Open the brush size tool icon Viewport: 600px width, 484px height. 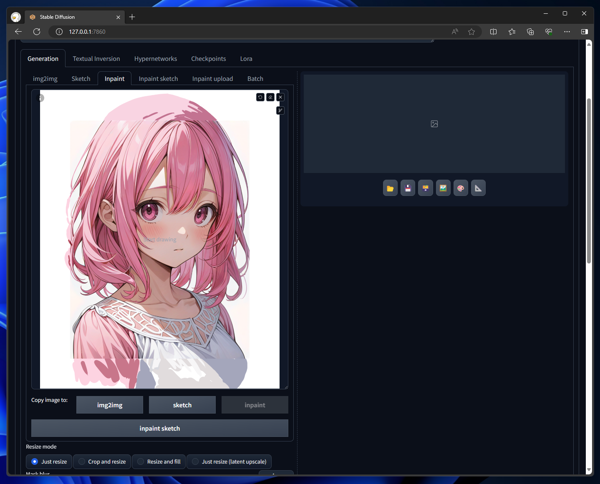pyautogui.click(x=280, y=111)
